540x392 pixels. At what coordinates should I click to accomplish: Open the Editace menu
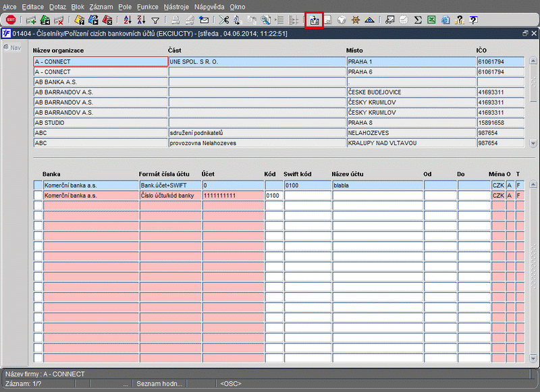pos(32,6)
